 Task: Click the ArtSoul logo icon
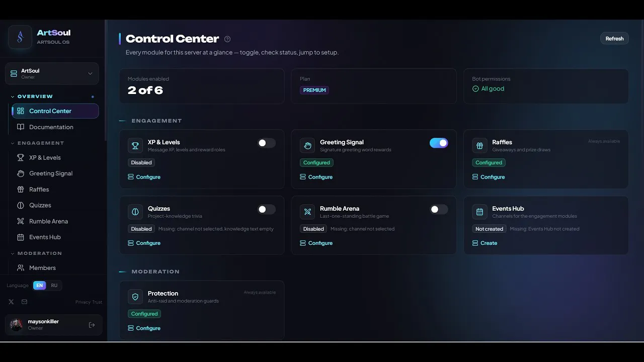coord(20,37)
